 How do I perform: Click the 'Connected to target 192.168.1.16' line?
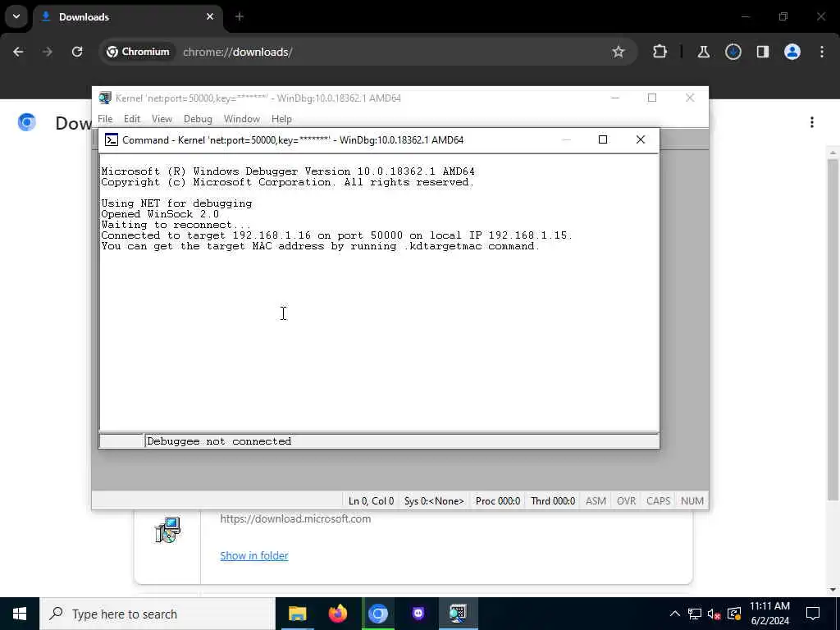336,235
